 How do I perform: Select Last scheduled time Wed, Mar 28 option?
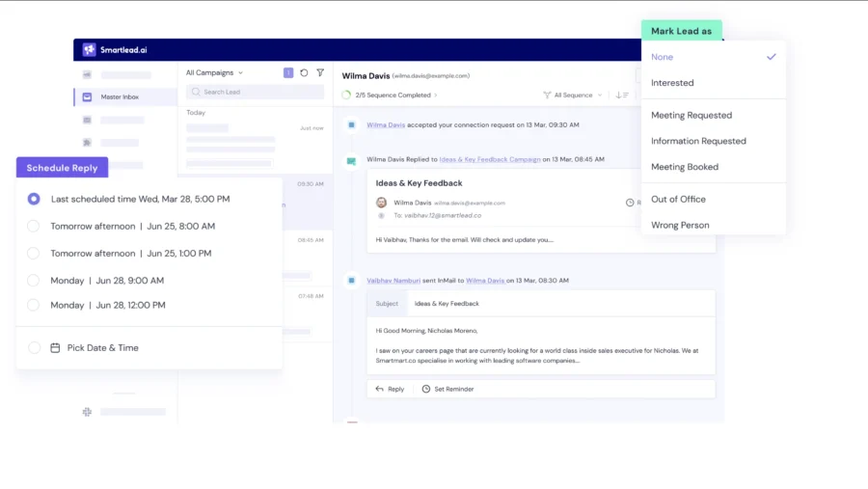[x=34, y=199]
